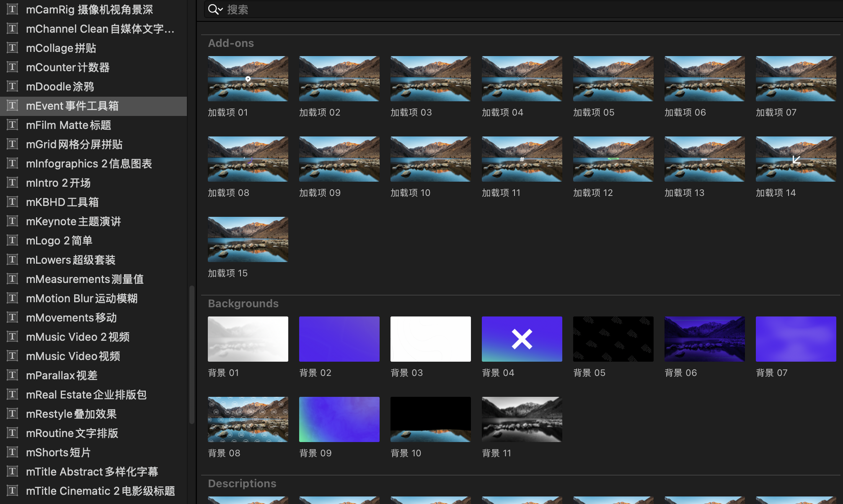Screen dimensions: 843x504
Task: Select mReal Estate 企业排版包
Action: tap(93, 395)
